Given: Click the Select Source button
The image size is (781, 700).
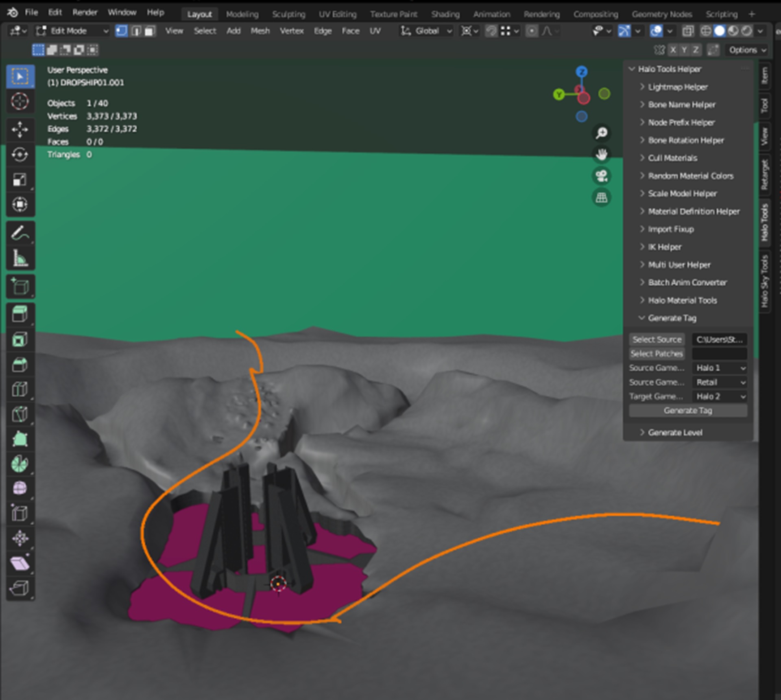Looking at the screenshot, I should pyautogui.click(x=657, y=339).
